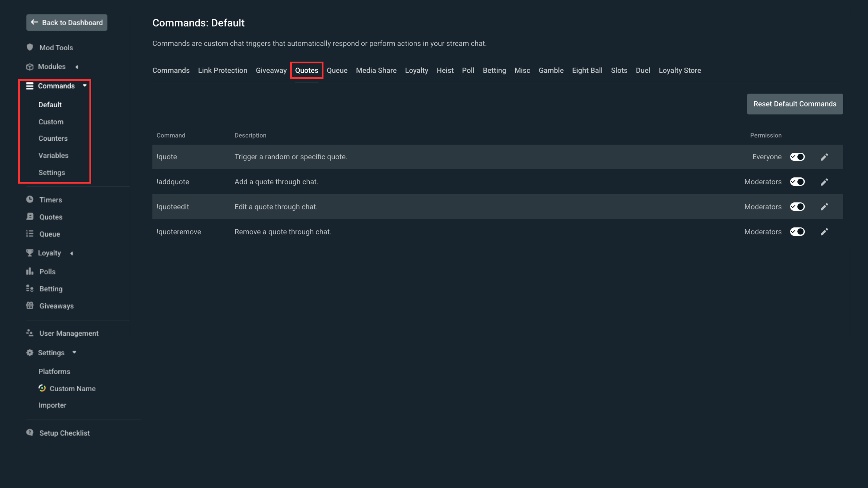This screenshot has height=488, width=868.
Task: Open Custom commands in sidebar
Action: (51, 122)
